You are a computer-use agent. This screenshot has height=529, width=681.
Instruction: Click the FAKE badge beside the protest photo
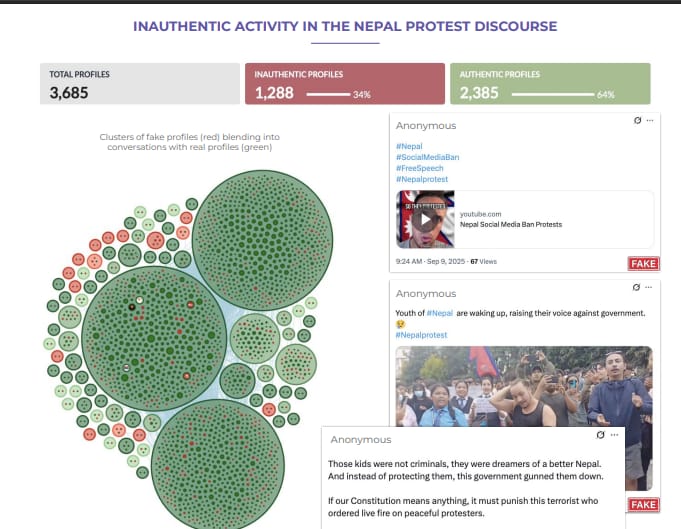[x=643, y=505]
